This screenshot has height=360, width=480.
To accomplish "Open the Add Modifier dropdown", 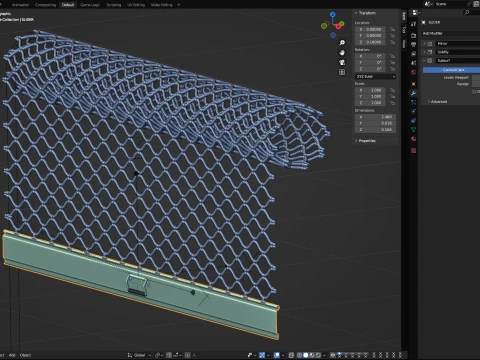I will coord(451,33).
